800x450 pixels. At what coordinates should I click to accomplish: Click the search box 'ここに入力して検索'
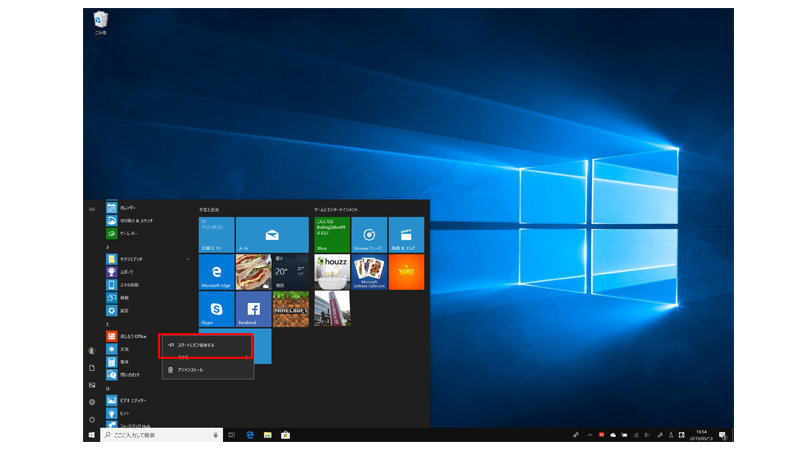[162, 435]
